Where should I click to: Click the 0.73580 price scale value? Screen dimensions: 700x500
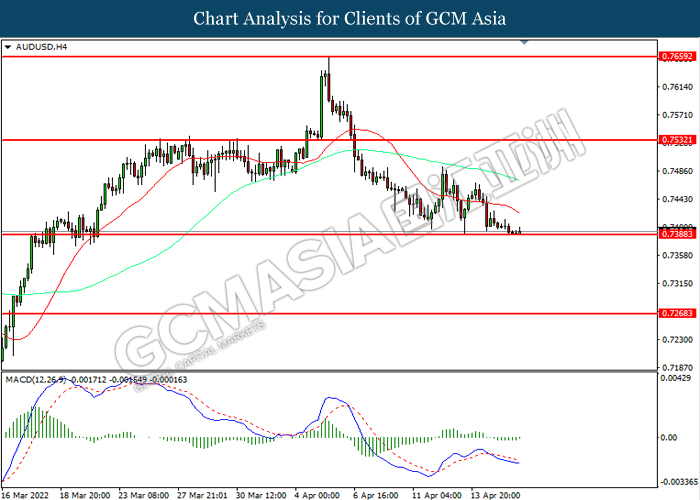click(x=677, y=255)
